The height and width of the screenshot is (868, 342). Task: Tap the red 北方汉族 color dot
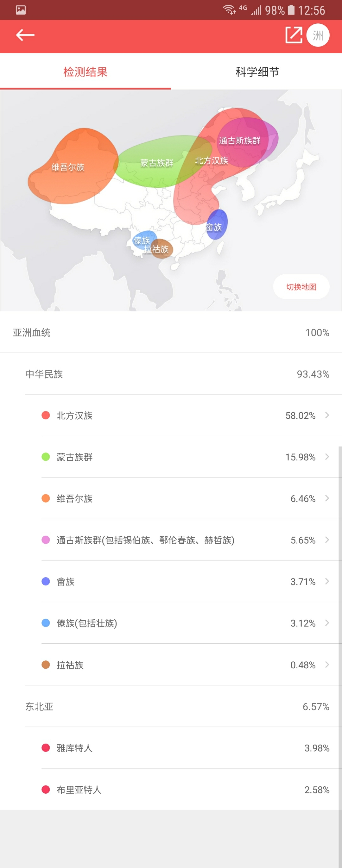click(x=46, y=415)
